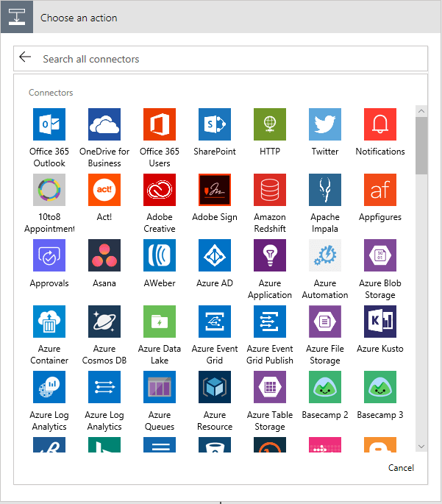Open the Azure Container connector
This screenshot has height=504, width=442.
pyautogui.click(x=49, y=322)
